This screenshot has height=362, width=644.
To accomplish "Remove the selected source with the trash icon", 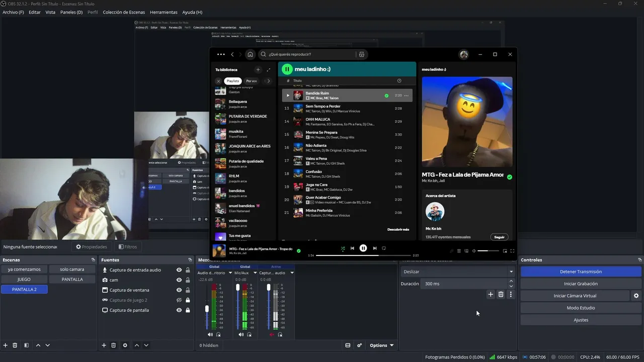I will 114,345.
